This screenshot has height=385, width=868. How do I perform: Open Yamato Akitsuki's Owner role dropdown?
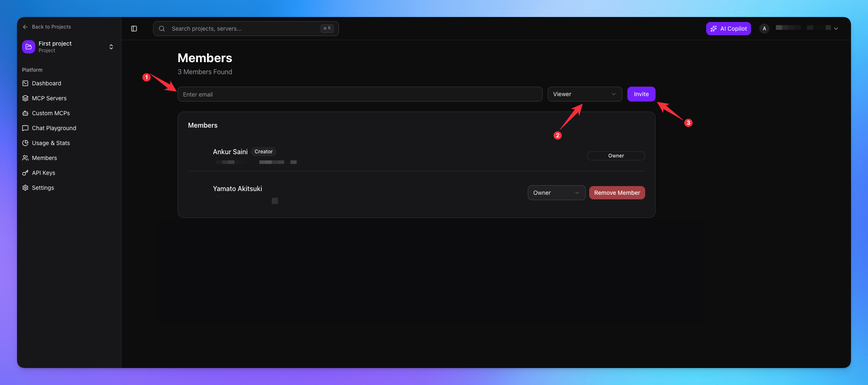coord(556,193)
